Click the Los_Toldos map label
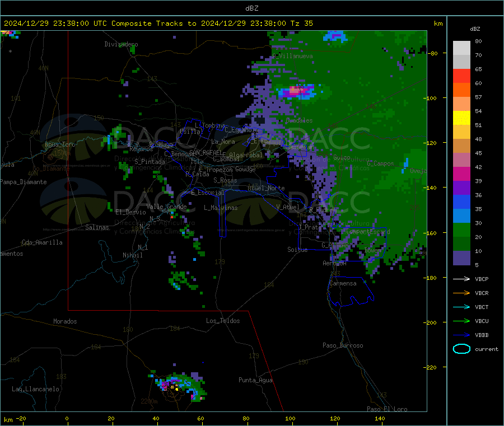Viewport: 504px width, 426px height. (223, 321)
